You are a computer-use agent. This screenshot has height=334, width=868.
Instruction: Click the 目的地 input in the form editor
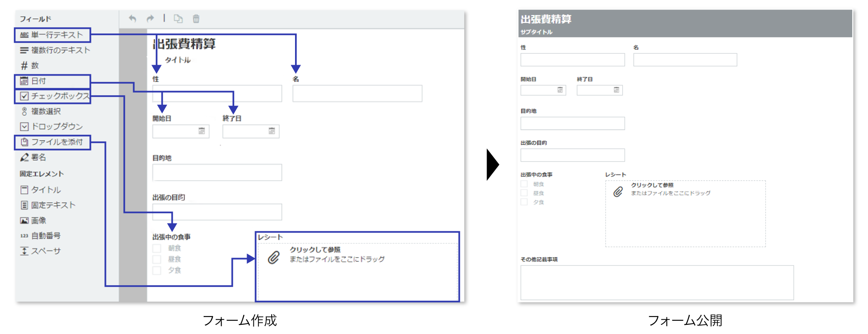click(x=217, y=172)
